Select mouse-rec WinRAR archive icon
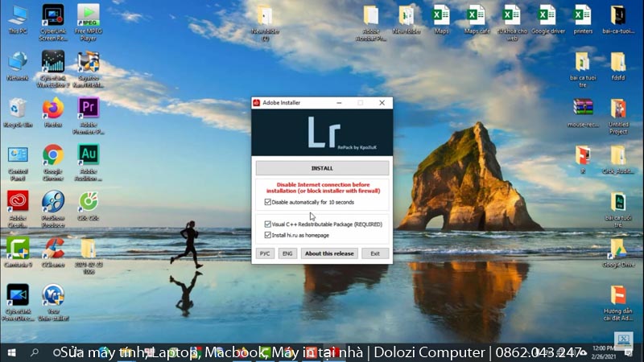Viewport: 644px width, 362px height. pyautogui.click(x=583, y=113)
